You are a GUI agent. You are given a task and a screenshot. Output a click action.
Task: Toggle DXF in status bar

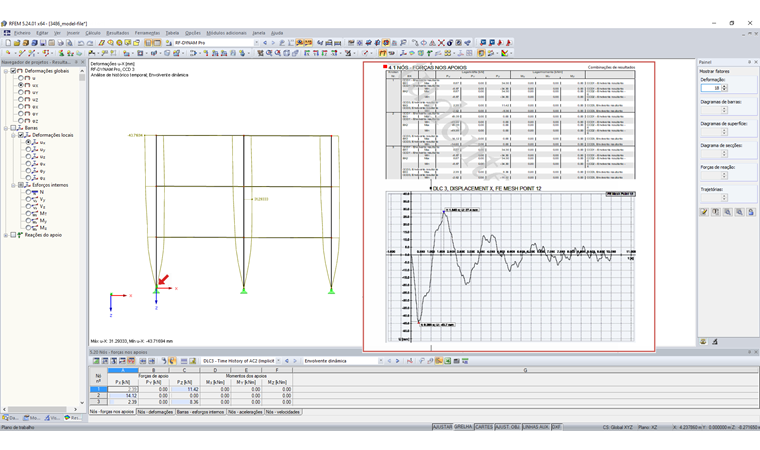coord(556,427)
